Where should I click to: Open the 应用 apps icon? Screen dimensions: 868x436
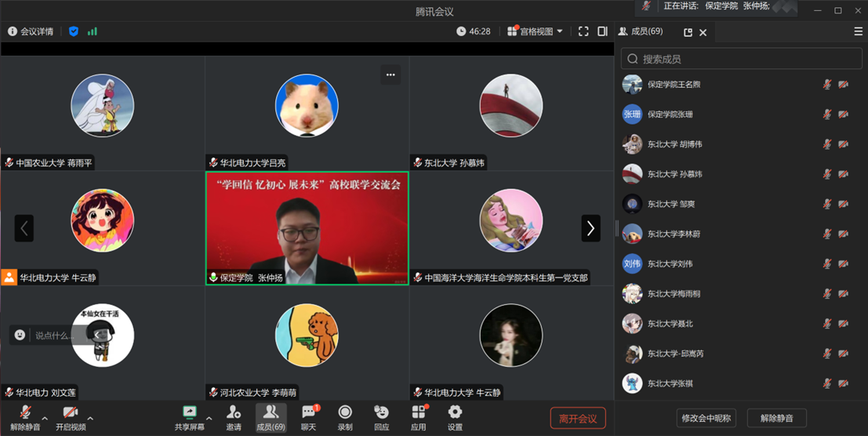coord(419,417)
